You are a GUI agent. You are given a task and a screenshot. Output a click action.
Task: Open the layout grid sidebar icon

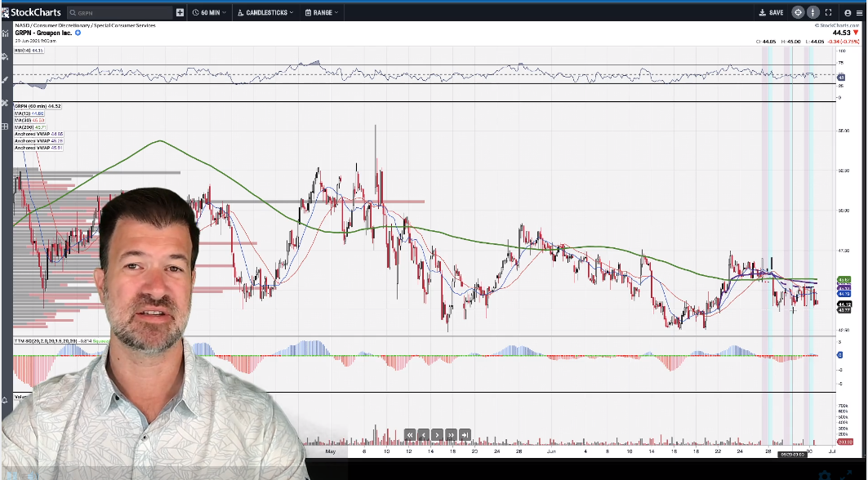[x=5, y=127]
